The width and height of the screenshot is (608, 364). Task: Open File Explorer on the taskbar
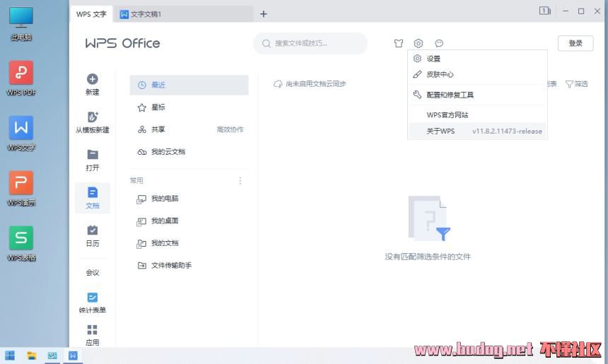coord(31,355)
